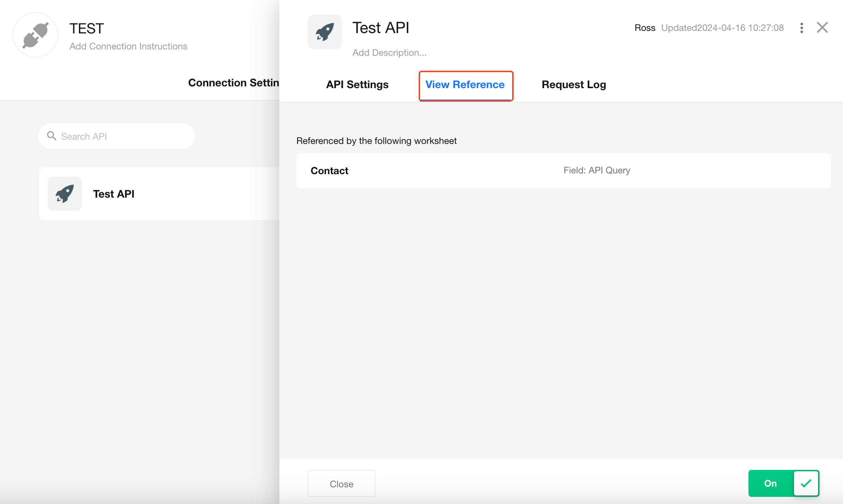
Task: Click the Test API list rocket icon
Action: click(x=65, y=194)
